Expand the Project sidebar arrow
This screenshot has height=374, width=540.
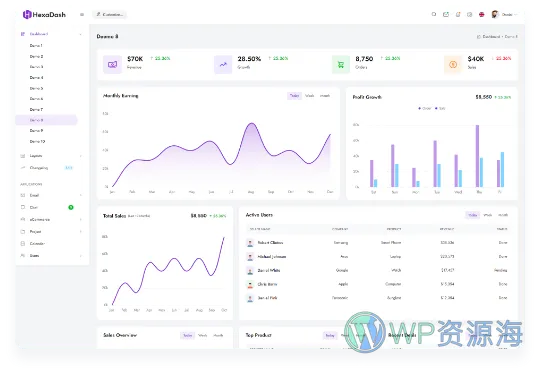coord(81,231)
